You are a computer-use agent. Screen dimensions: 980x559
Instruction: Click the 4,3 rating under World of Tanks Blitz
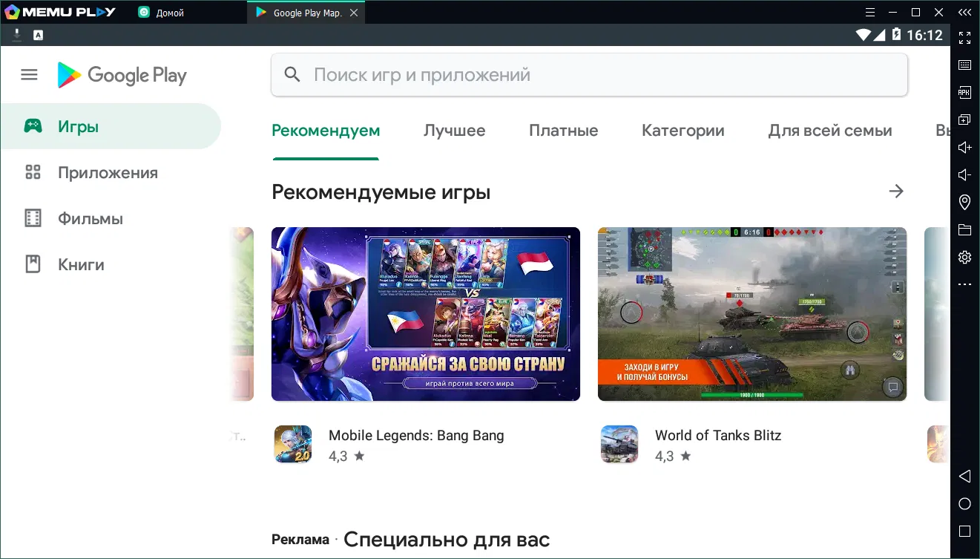point(673,456)
